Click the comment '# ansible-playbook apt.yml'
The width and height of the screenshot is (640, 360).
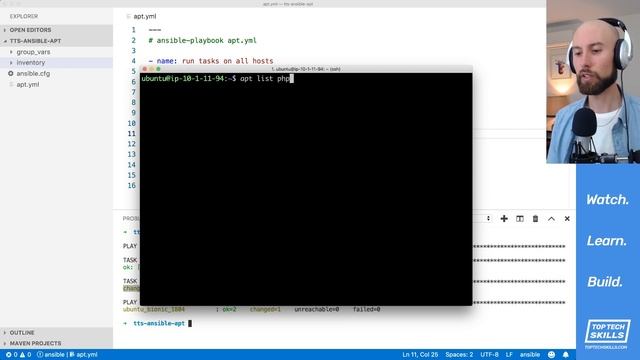pyautogui.click(x=202, y=40)
